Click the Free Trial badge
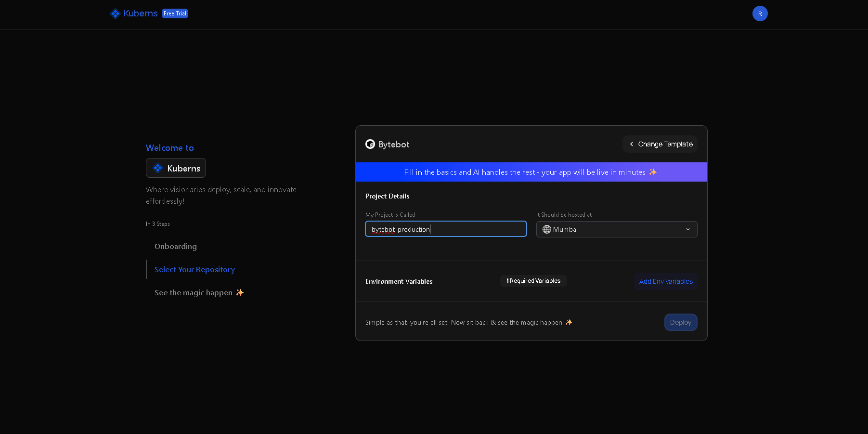This screenshot has width=868, height=434. pyautogui.click(x=175, y=13)
